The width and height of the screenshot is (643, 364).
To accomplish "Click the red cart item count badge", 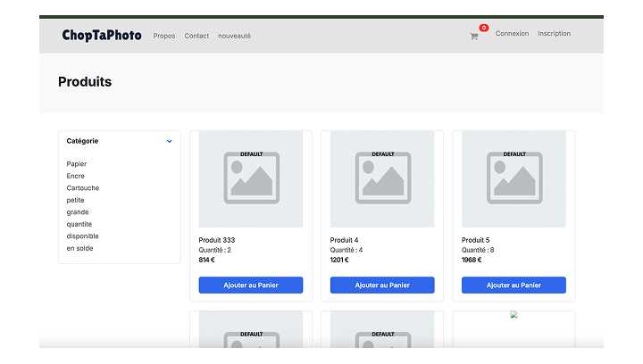I will tap(484, 28).
